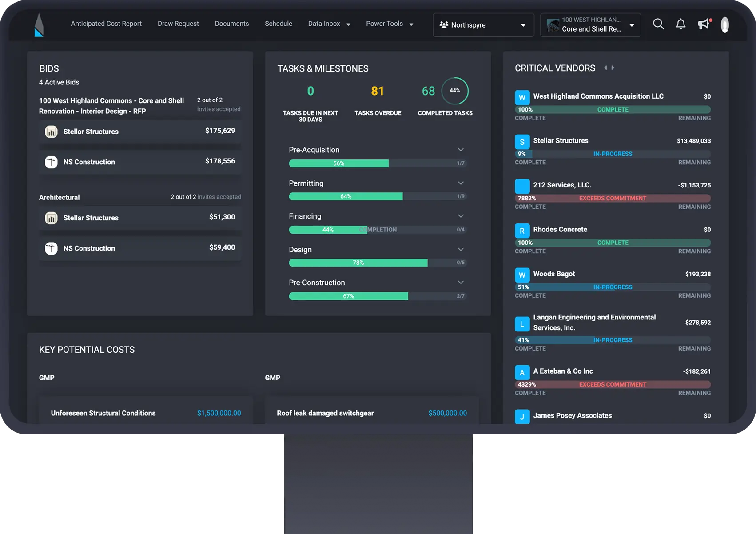Click the Anticipated Cost Report link

[106, 24]
